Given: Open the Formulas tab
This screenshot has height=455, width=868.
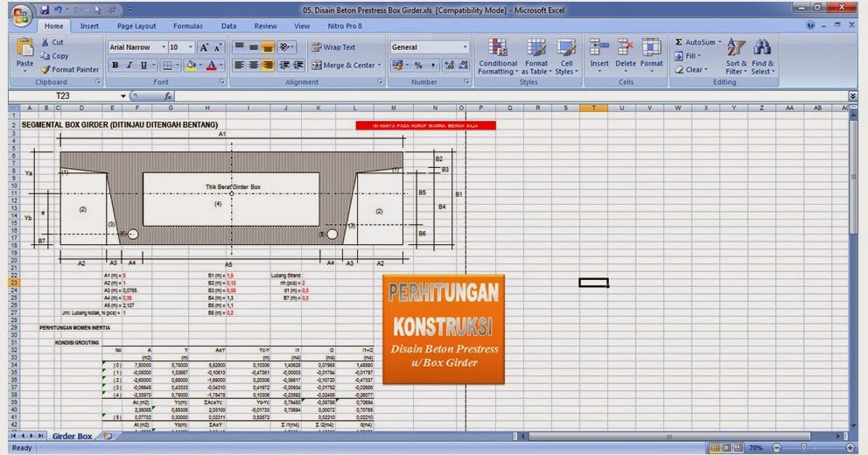Looking at the screenshot, I should pyautogui.click(x=187, y=26).
